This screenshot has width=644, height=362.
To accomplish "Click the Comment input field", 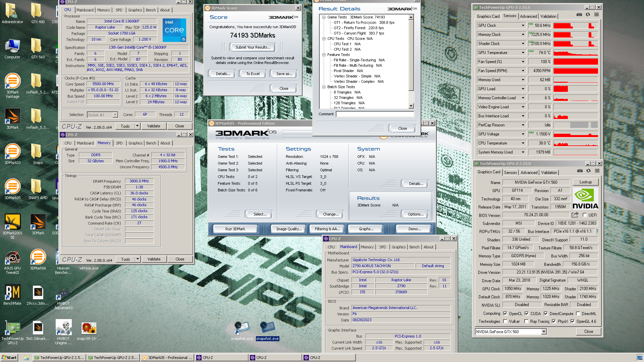I will tap(375, 114).
